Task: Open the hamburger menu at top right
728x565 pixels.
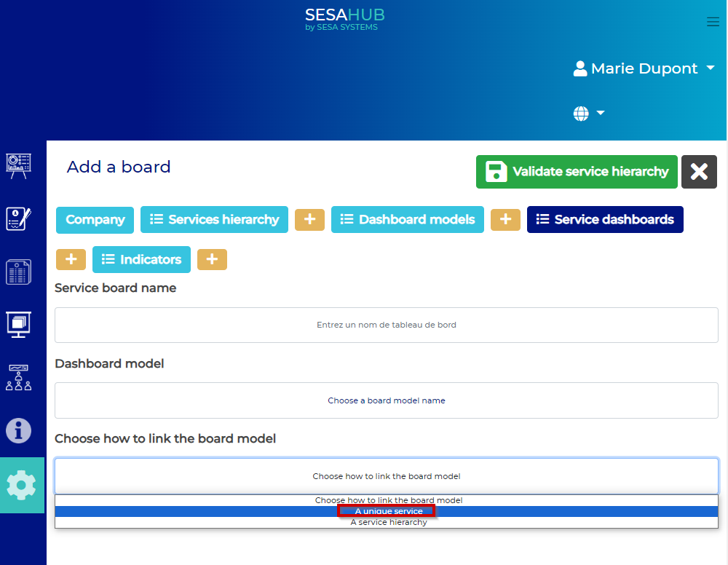Action: 713,22
